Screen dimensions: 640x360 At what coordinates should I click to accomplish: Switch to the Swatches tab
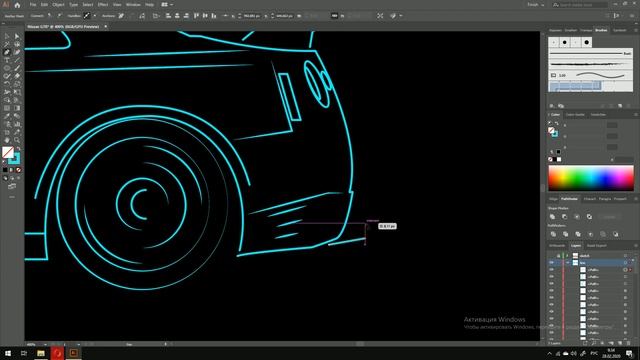coord(598,115)
